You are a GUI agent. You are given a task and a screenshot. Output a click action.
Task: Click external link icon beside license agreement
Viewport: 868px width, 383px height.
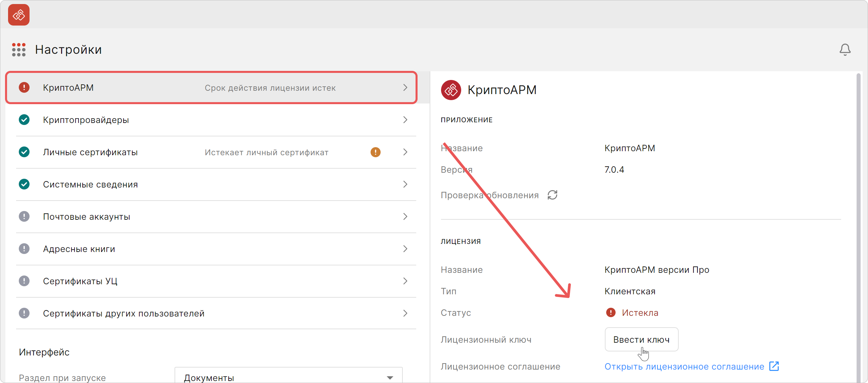(x=774, y=366)
